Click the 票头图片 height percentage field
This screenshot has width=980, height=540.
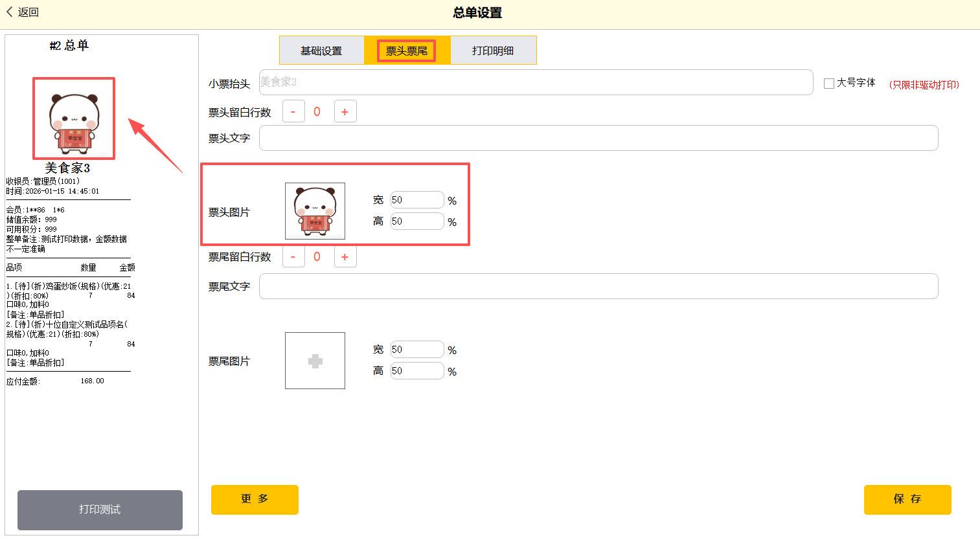tap(417, 221)
